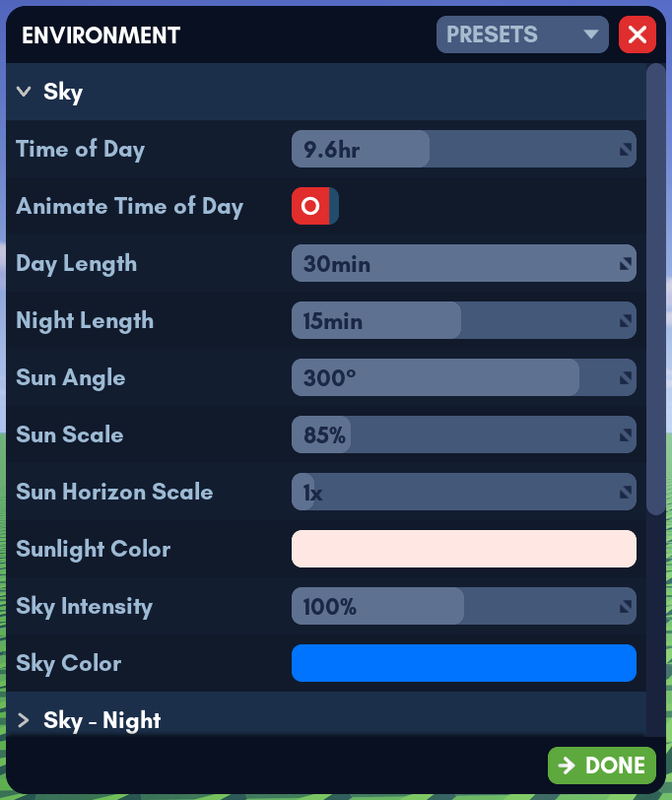Click the numeric entry icon on Time of Day slider

pos(623,149)
